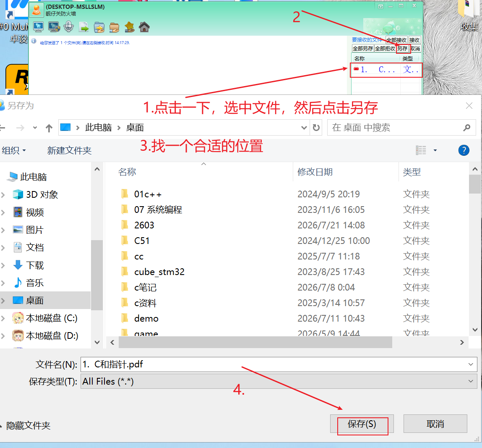Click the 另存 button in receive panel
482x448 pixels.
[x=402, y=49]
